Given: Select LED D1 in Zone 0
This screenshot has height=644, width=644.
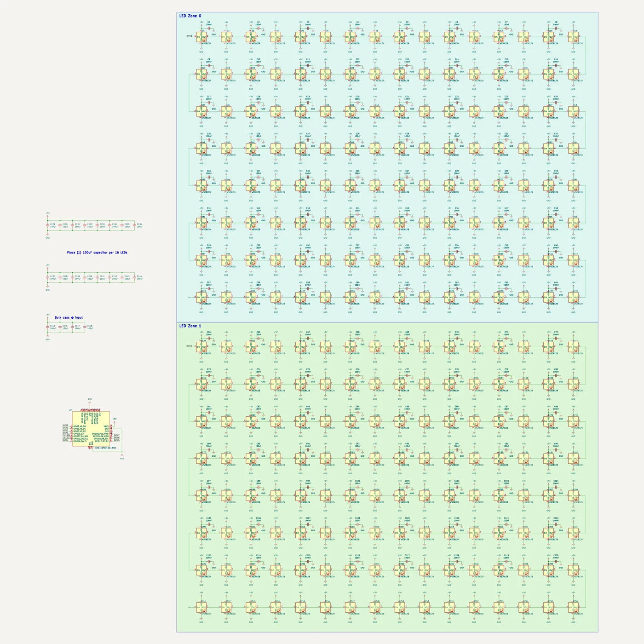Looking at the screenshot, I should (x=201, y=37).
